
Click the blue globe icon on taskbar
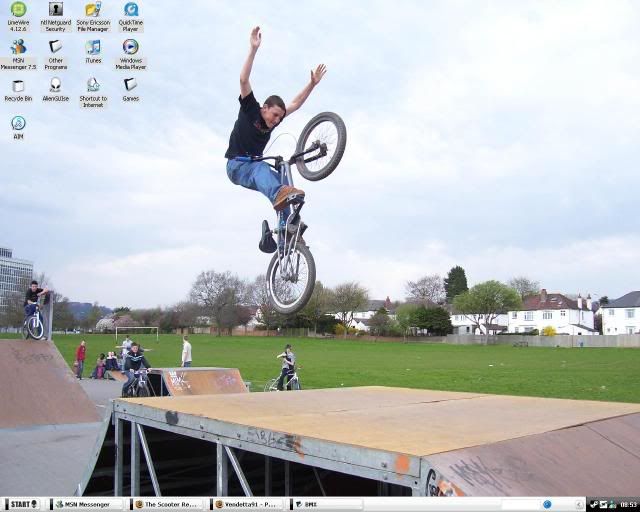coord(547,504)
